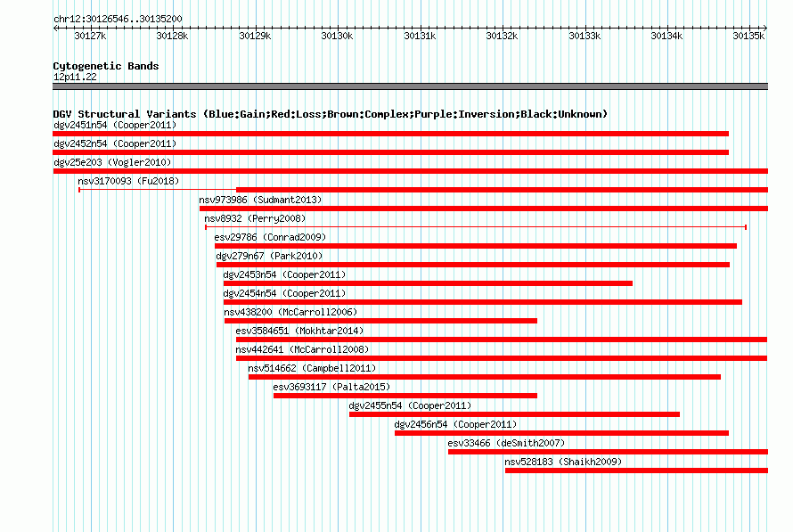Click the red bar under nsv442641 (McCarroll2008)

pyautogui.click(x=502, y=358)
